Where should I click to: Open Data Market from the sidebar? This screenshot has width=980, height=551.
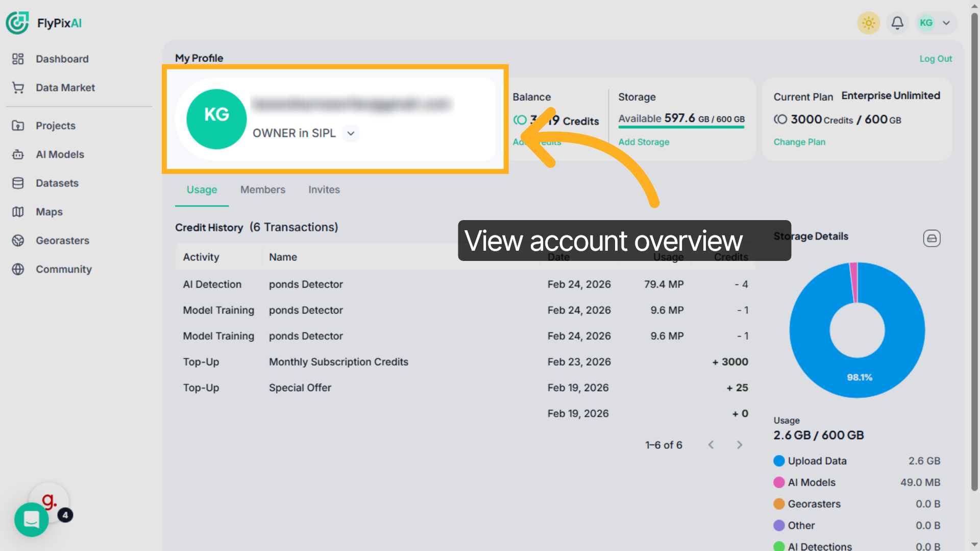point(65,87)
